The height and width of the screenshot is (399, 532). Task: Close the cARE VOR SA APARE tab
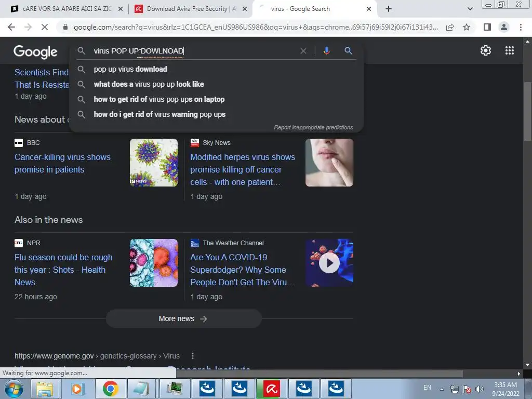pos(120,9)
